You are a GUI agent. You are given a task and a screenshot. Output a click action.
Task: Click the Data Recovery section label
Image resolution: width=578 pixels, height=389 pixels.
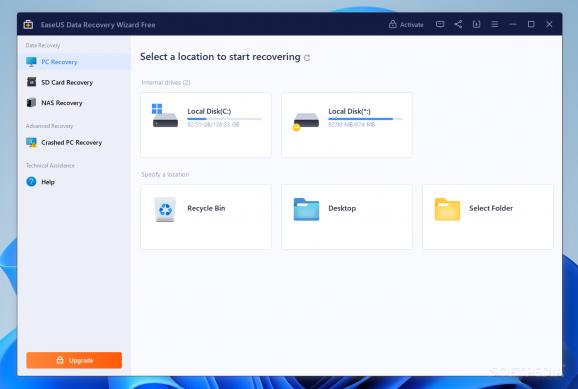[x=43, y=45]
